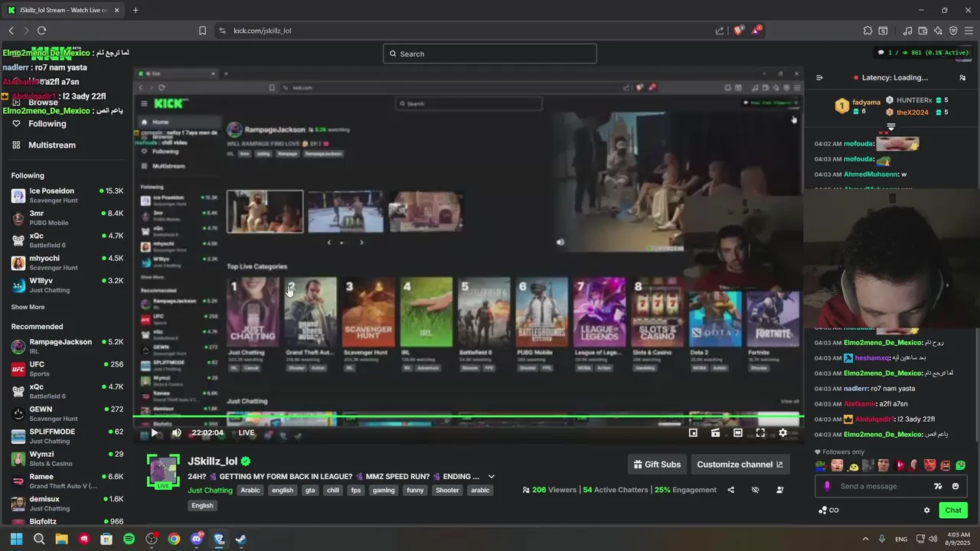This screenshot has width=980, height=551.
Task: Select the gta tag
Action: 309,491
